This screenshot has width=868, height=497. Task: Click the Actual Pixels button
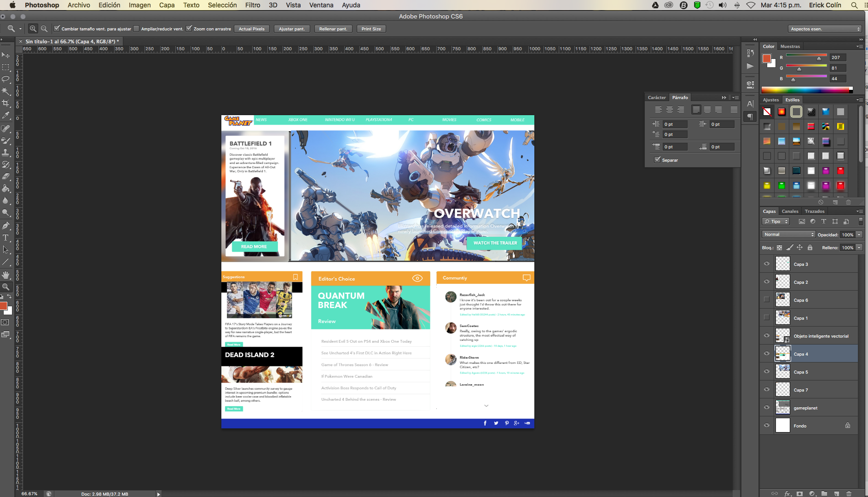(x=252, y=29)
